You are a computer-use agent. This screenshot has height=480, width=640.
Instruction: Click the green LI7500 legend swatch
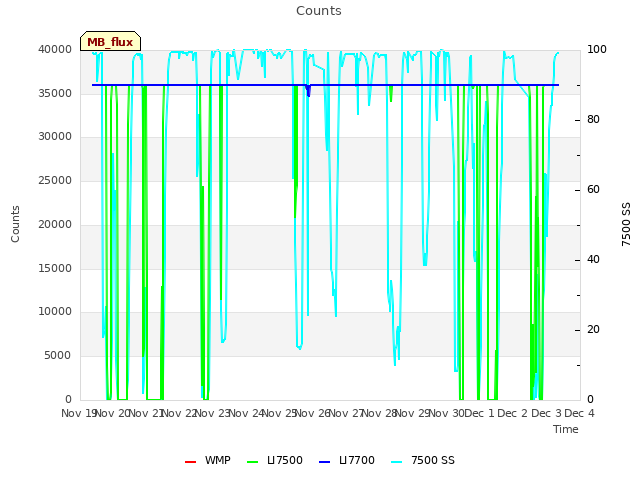pyautogui.click(x=253, y=462)
